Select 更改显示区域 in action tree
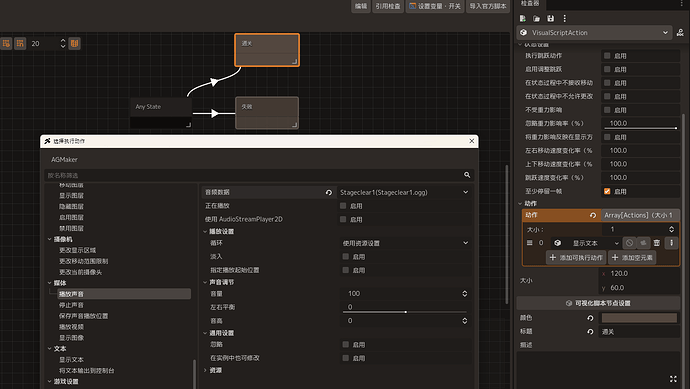690x389 pixels. 77,250
